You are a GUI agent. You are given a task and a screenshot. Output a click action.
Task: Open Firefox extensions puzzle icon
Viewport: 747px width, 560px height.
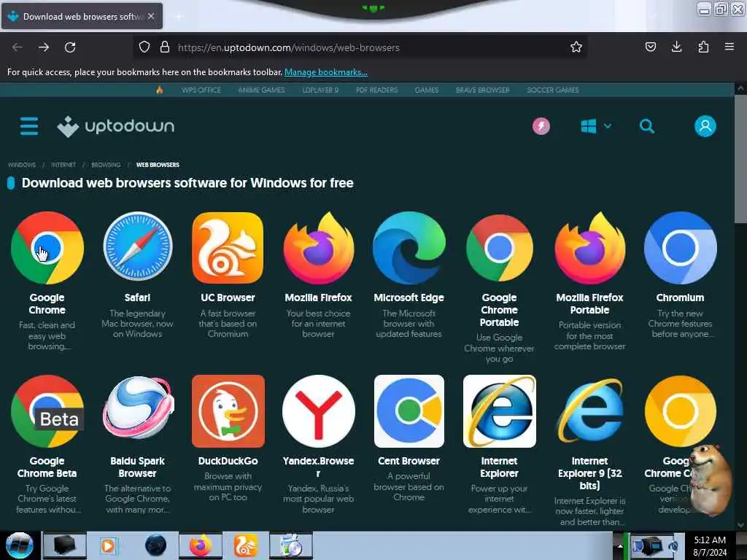coord(703,47)
